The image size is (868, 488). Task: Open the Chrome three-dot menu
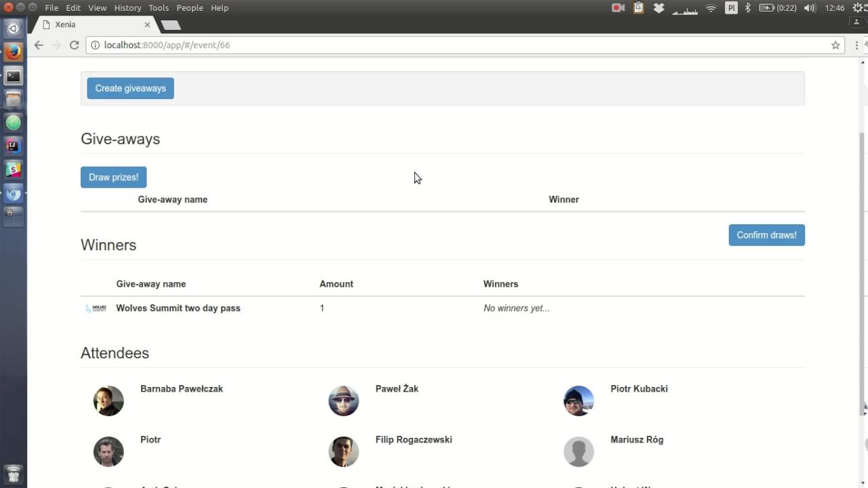857,45
